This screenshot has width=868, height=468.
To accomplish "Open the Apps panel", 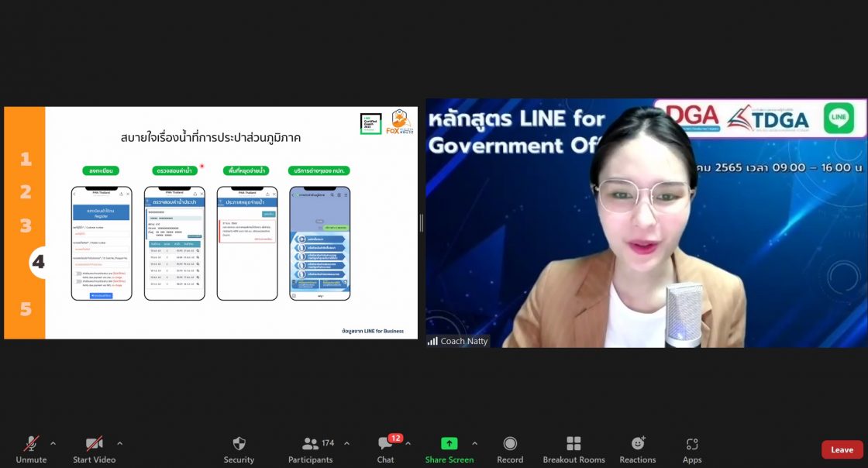I will click(692, 449).
